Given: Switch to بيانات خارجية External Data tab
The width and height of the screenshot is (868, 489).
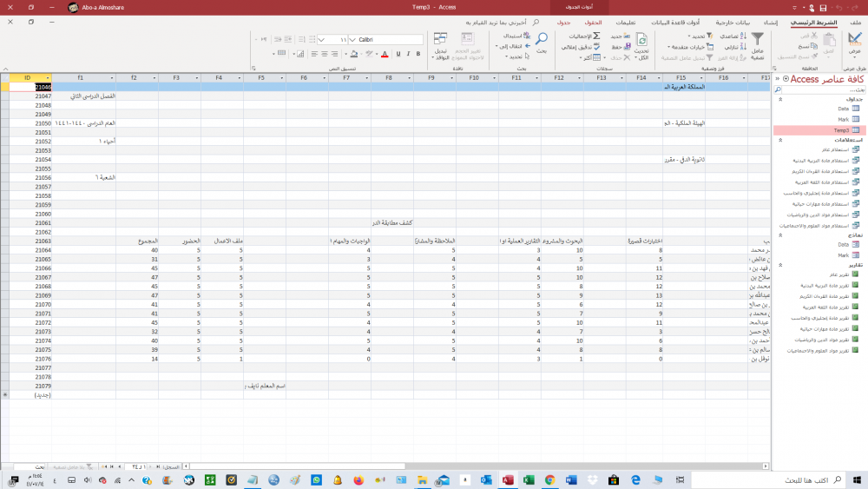Looking at the screenshot, I should click(x=733, y=23).
